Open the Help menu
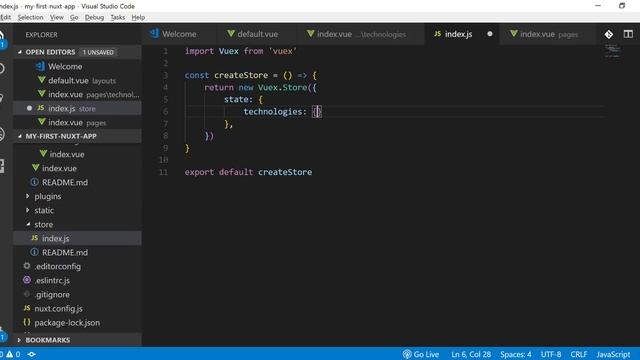Screen dimensions: 640x360 (x=138, y=17)
